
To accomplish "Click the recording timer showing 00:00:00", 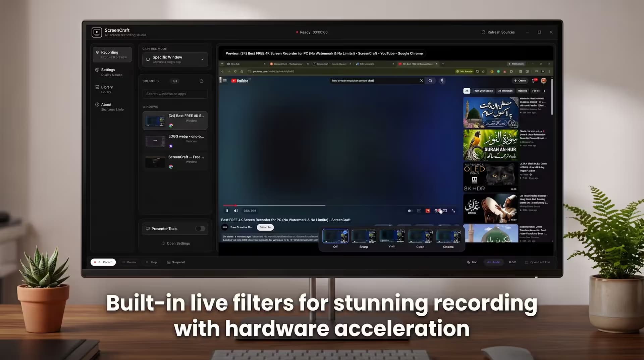I will click(x=320, y=32).
